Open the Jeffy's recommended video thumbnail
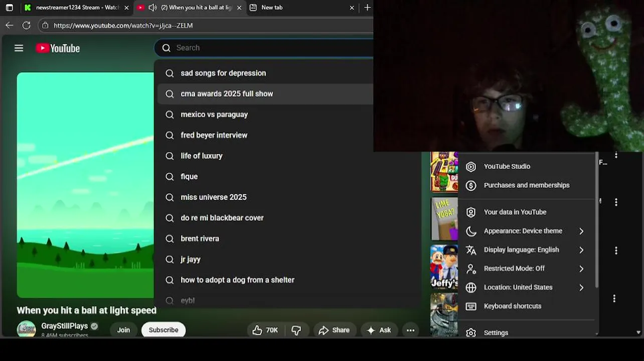This screenshot has height=361, width=644. click(x=444, y=267)
